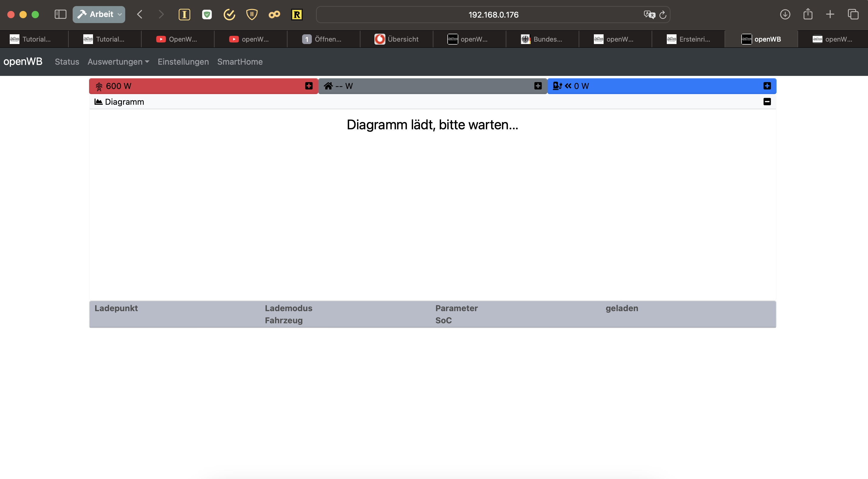Image resolution: width=868 pixels, height=479 pixels.
Task: Click the page translate icon in address bar
Action: click(649, 15)
